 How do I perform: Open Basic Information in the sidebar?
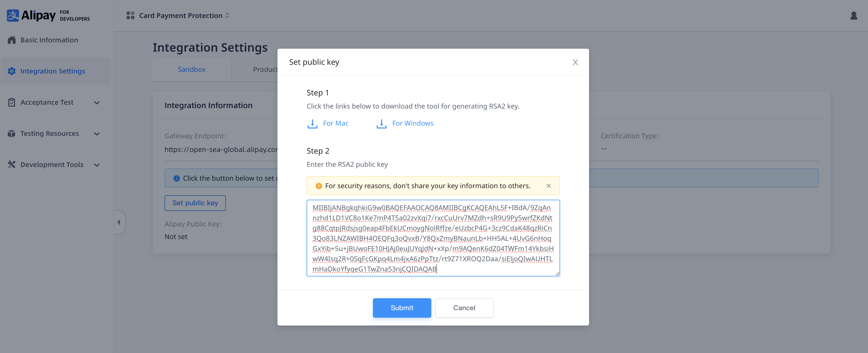click(x=49, y=40)
